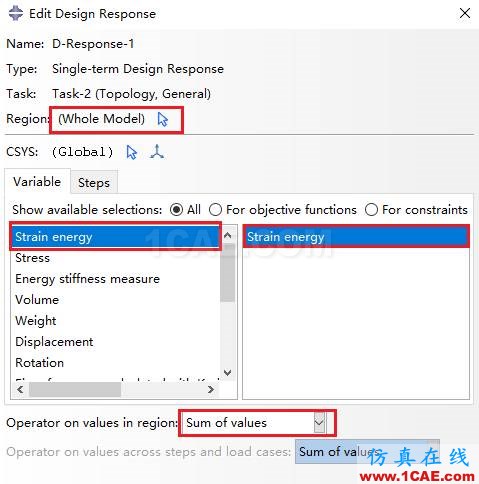Click the Abaqus icon in the title bar
The height and width of the screenshot is (484, 479).
[x=16, y=14]
